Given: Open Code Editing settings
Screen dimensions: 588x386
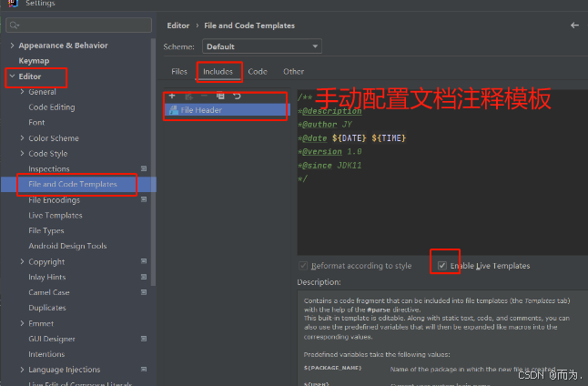Looking at the screenshot, I should 52,107.
